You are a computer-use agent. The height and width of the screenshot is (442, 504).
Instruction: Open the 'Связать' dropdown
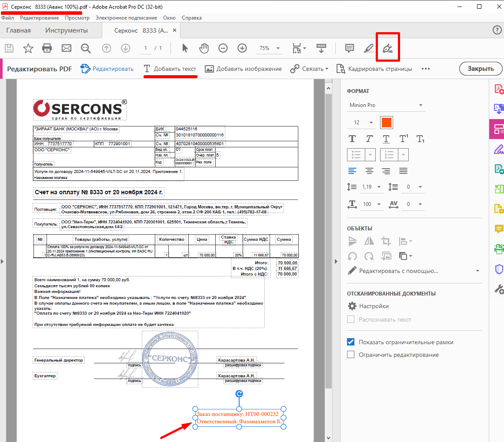[x=309, y=69]
